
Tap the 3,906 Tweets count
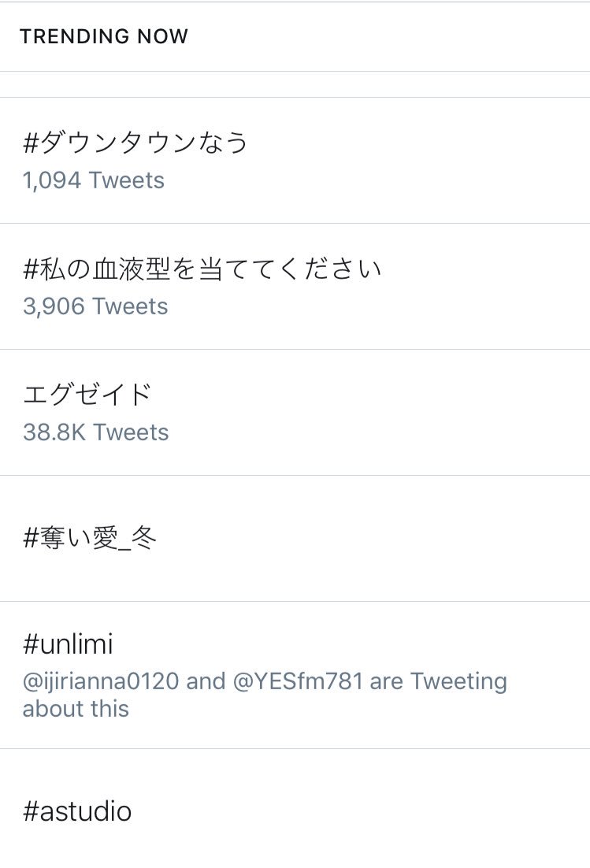(x=95, y=306)
